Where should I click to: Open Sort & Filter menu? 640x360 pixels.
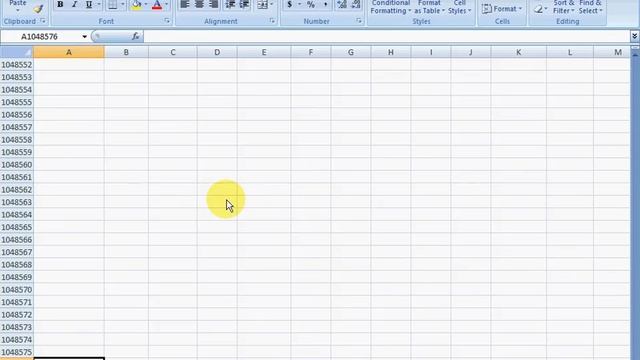pos(564,7)
